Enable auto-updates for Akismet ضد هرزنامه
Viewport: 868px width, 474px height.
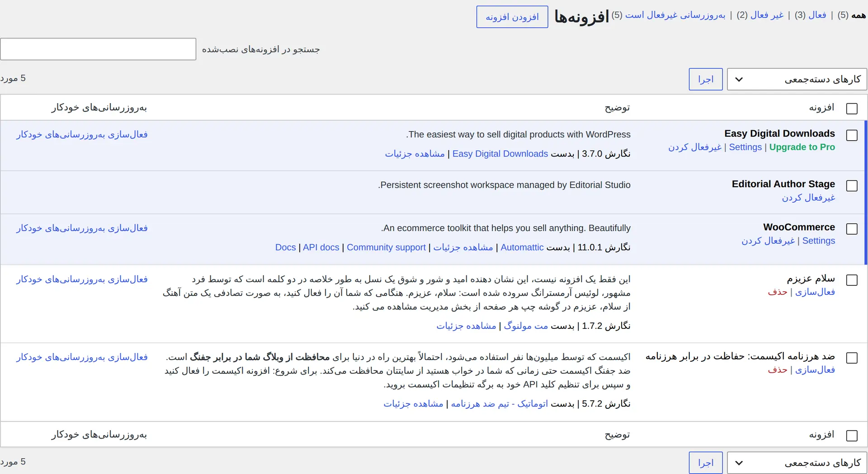(x=82, y=357)
